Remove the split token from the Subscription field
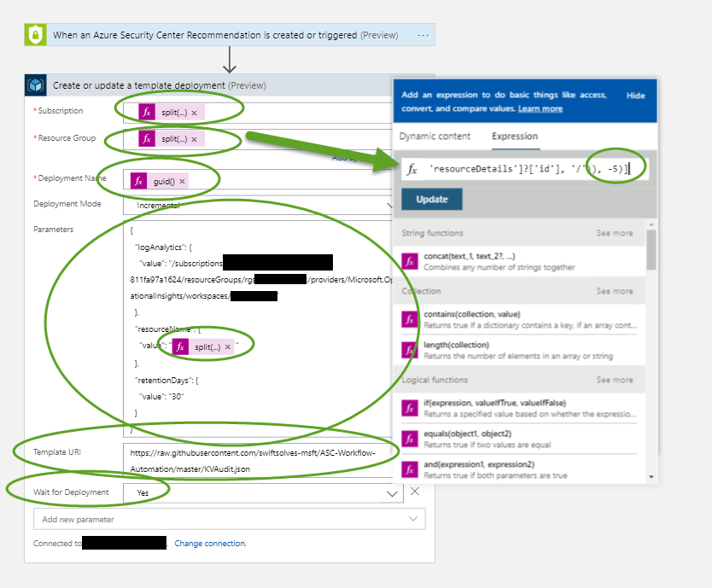Screen dimensions: 712x588 point(195,113)
